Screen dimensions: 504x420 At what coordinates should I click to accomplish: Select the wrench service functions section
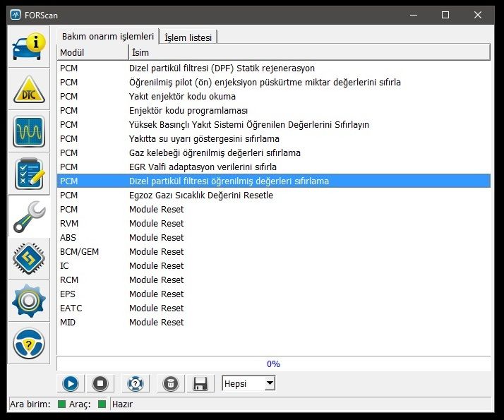pos(29,217)
